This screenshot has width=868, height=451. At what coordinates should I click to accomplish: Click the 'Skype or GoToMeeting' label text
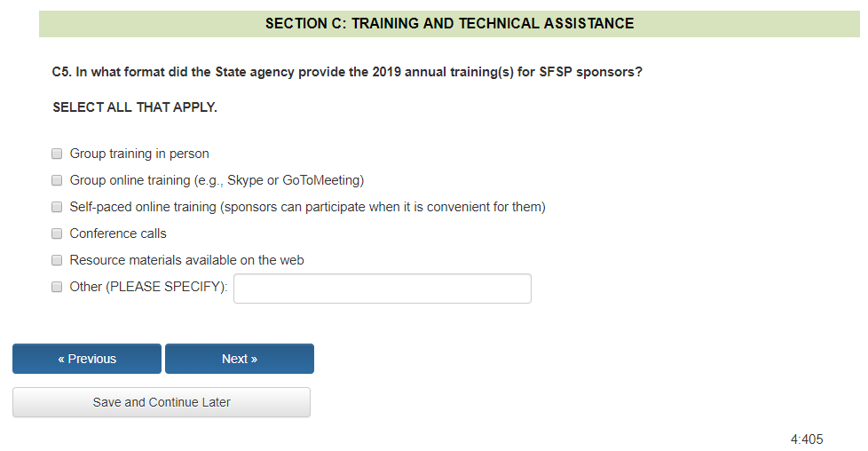(x=295, y=180)
